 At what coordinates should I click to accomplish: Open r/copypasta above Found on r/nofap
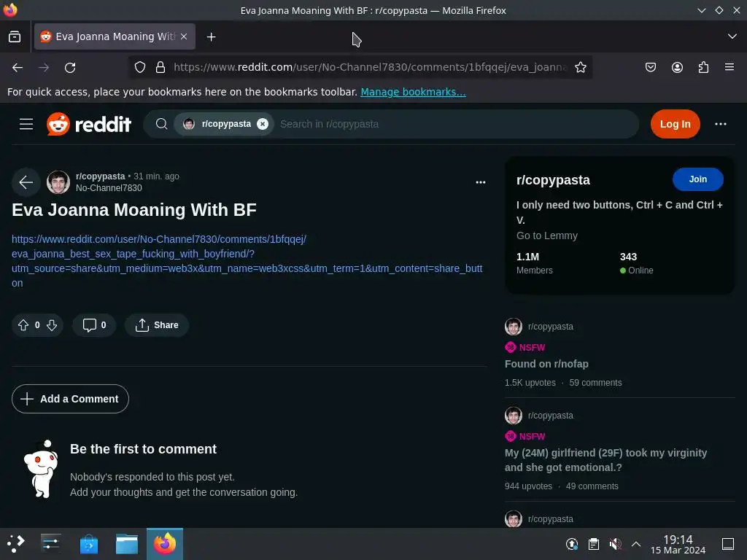click(x=550, y=327)
